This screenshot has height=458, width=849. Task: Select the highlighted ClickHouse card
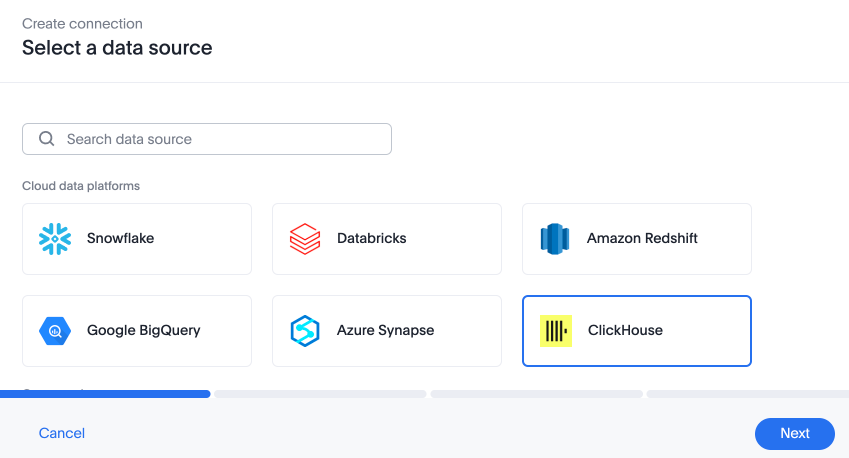(637, 331)
